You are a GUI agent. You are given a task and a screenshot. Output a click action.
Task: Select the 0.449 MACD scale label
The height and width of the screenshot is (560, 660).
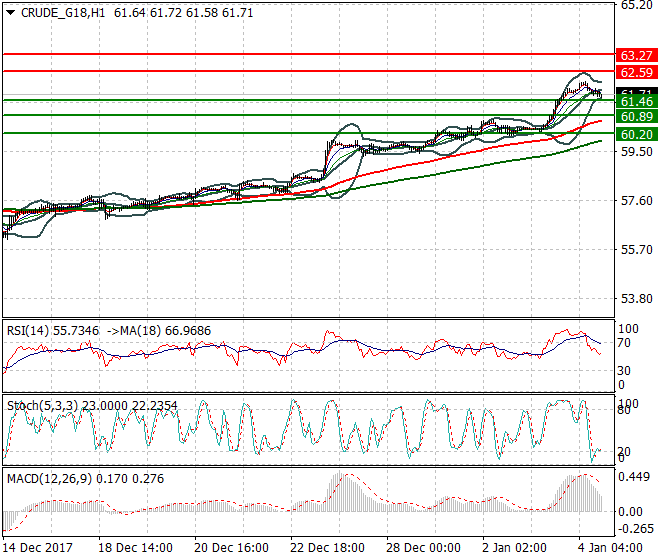(x=636, y=477)
